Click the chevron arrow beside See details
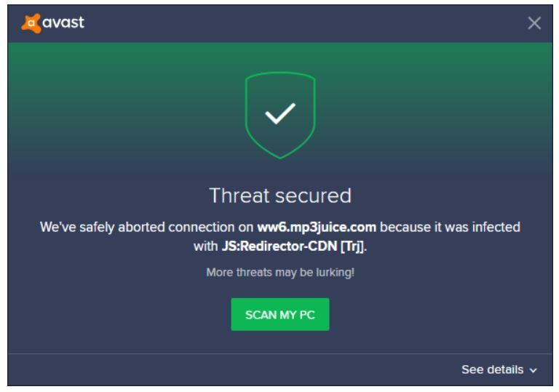Screen dimensions: 559x392 click(x=534, y=371)
